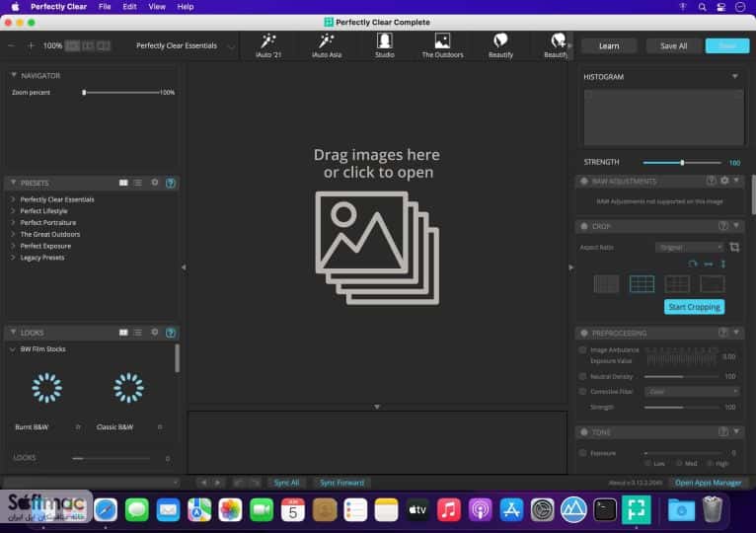The image size is (756, 533).
Task: Click the Start Cropping button
Action: point(694,307)
